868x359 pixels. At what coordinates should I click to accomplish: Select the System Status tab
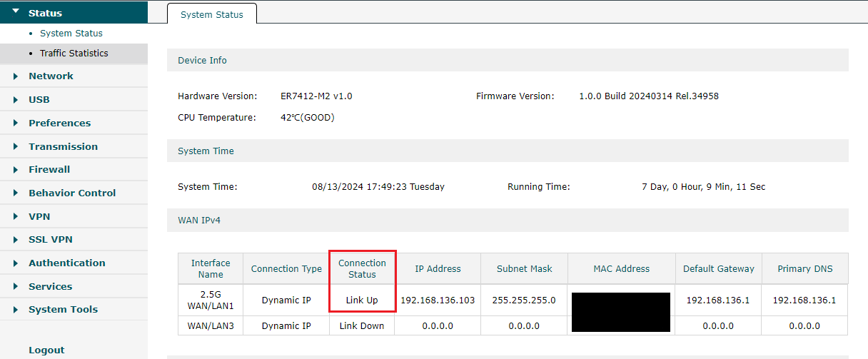211,14
